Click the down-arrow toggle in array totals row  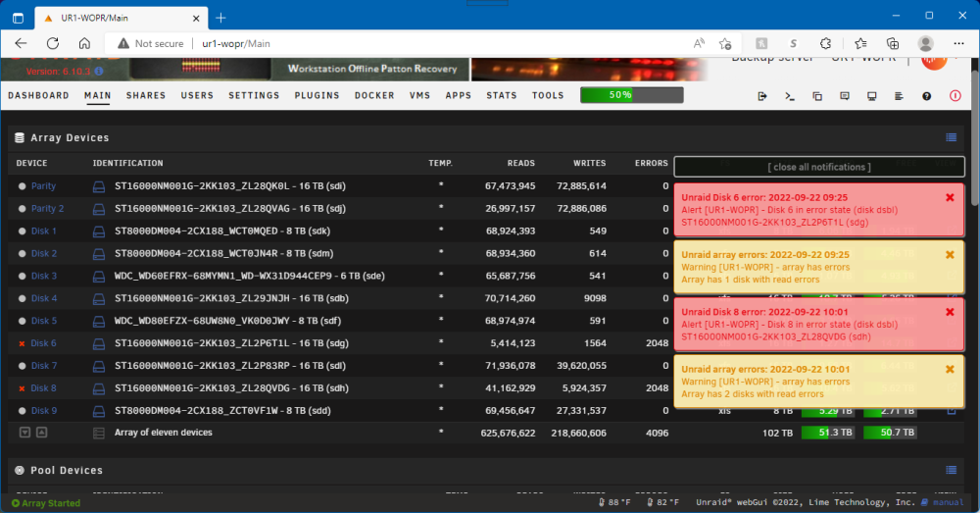pos(25,433)
